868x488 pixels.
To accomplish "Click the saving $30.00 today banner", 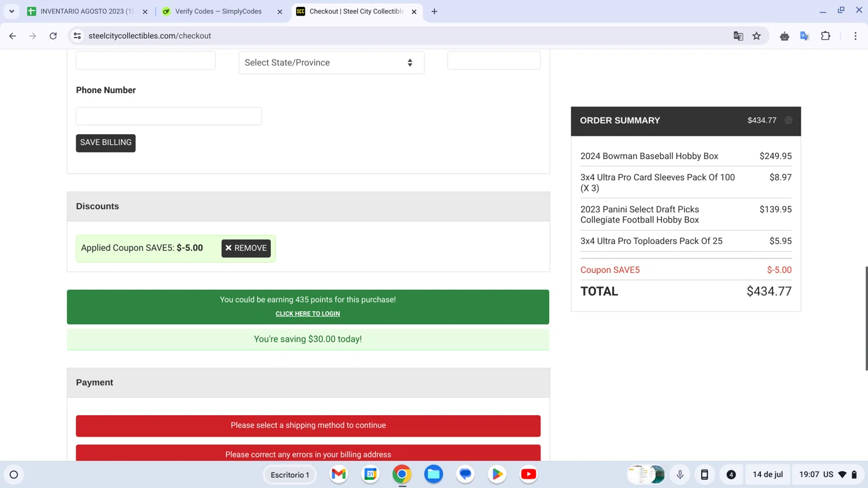I will 308,339.
